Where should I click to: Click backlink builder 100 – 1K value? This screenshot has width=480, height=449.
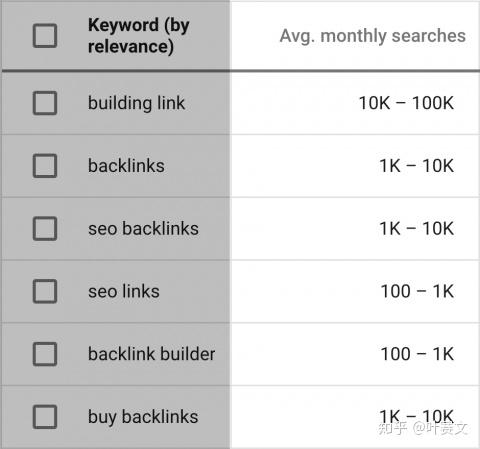417,354
